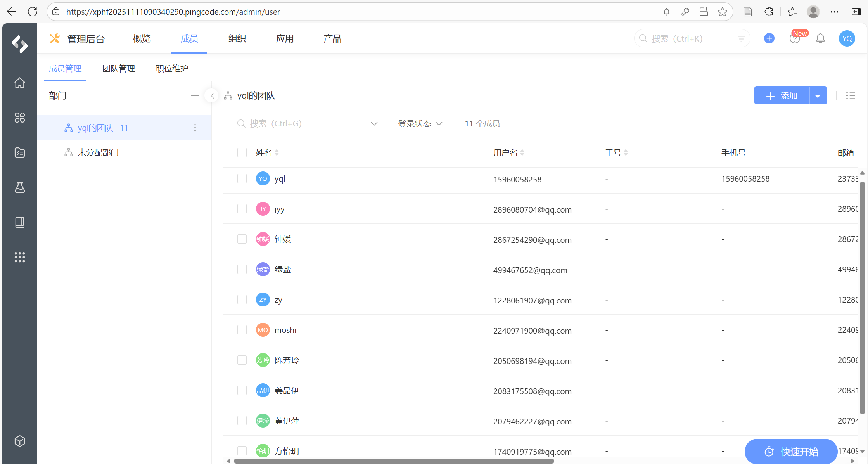Open the 组织 top navigation tab
Viewport: 868px width, 464px height.
pyautogui.click(x=237, y=38)
